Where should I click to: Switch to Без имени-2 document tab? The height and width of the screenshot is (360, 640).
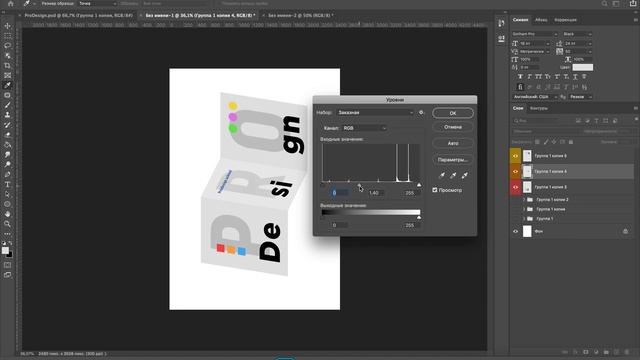300,16
